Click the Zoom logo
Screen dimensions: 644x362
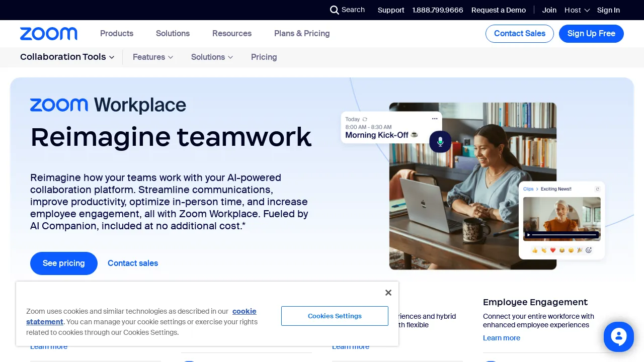(x=48, y=34)
